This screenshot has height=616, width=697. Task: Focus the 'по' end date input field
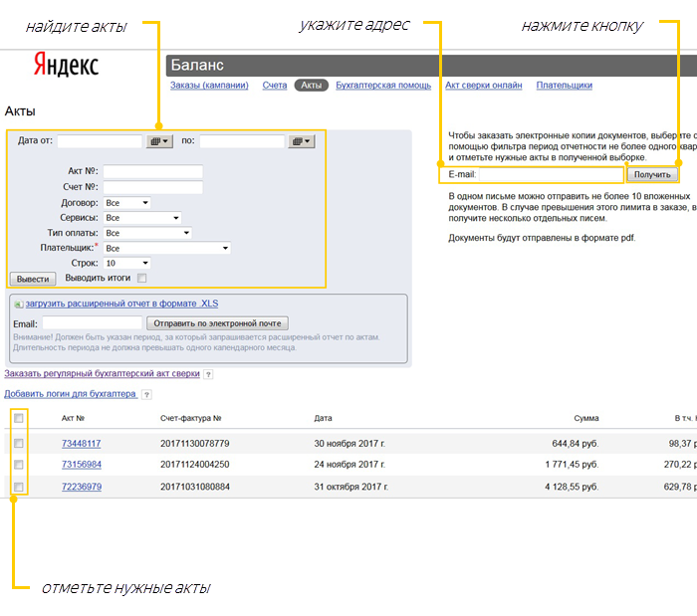(x=242, y=141)
